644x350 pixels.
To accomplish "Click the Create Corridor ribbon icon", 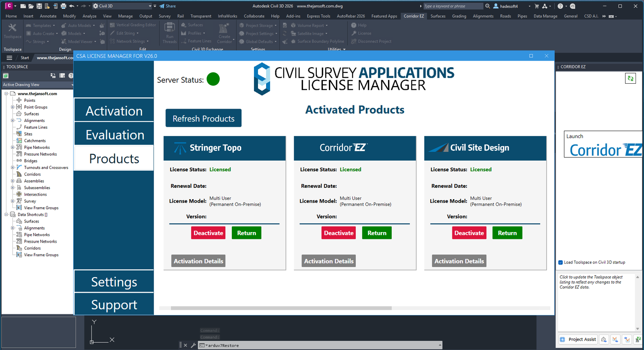I will coord(224,28).
